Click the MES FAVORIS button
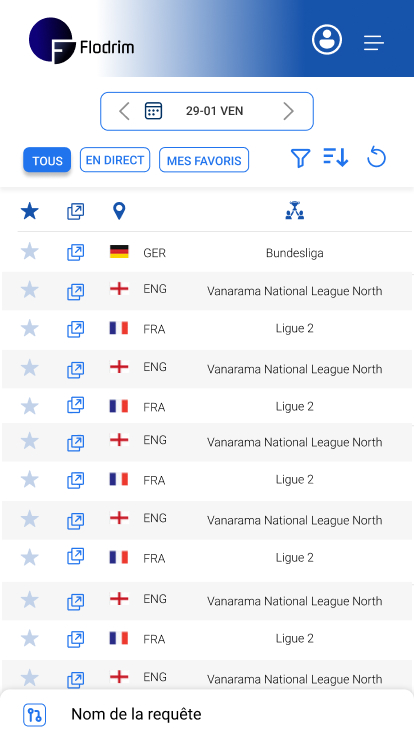414x736 pixels. (204, 160)
